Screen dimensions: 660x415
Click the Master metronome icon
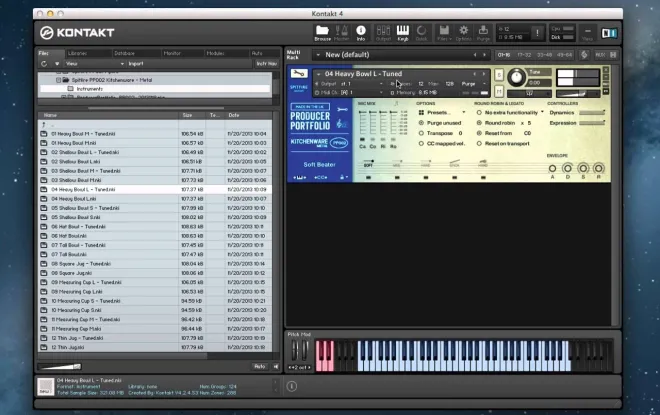(341, 32)
